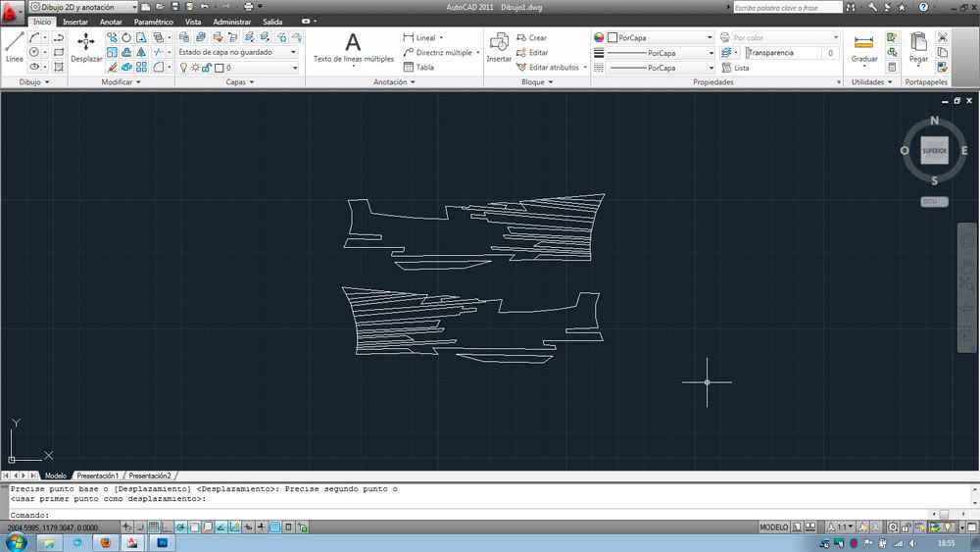Image resolution: width=980 pixels, height=552 pixels.
Task: Expand the Utilidades panel
Action: pos(872,82)
